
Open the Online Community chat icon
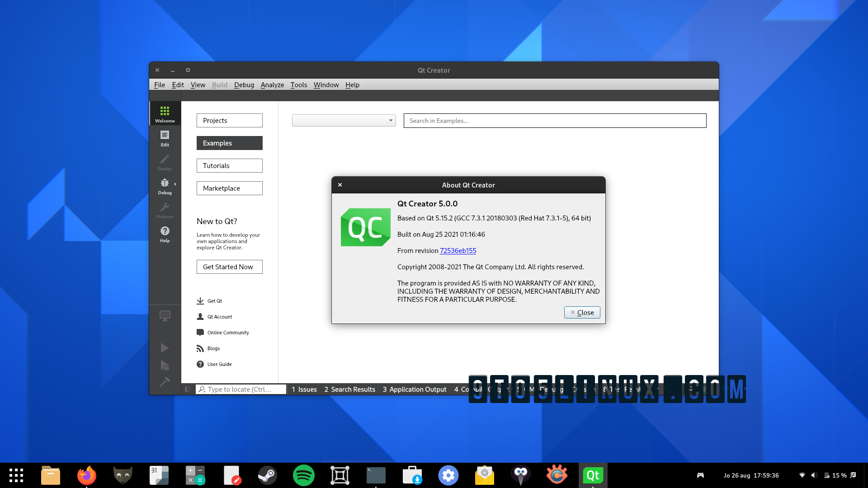click(x=200, y=332)
